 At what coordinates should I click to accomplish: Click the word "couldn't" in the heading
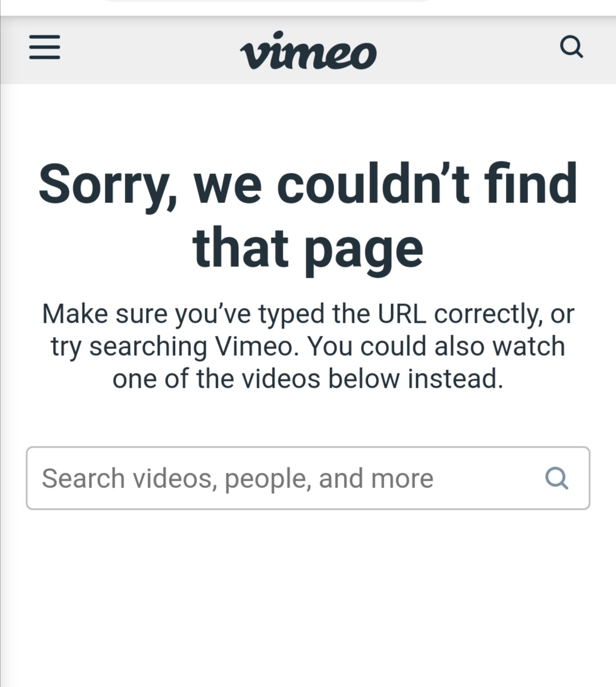point(374,182)
